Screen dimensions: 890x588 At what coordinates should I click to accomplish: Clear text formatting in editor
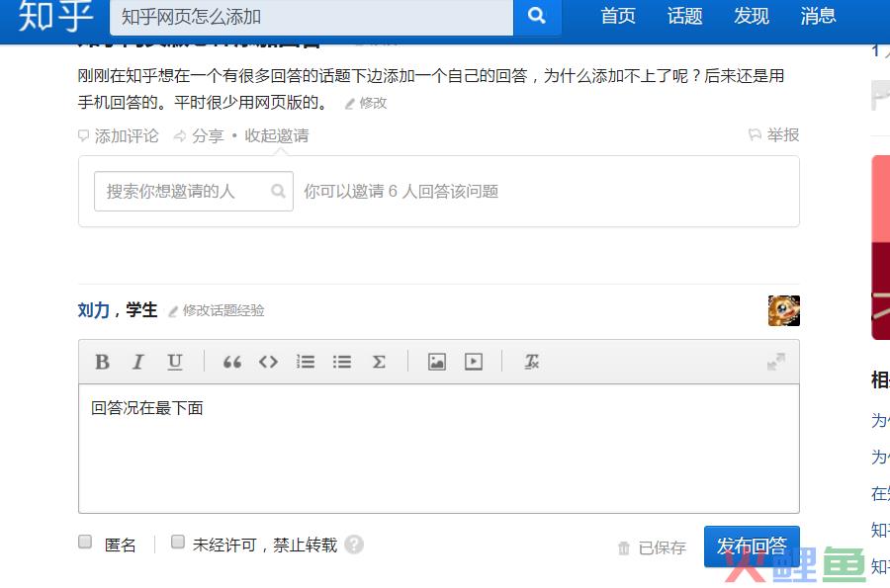point(532,362)
